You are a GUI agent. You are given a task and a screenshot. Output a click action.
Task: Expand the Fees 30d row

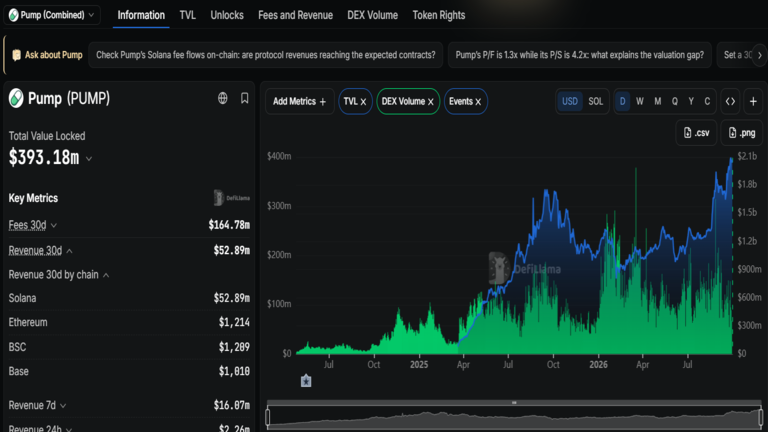pos(54,225)
